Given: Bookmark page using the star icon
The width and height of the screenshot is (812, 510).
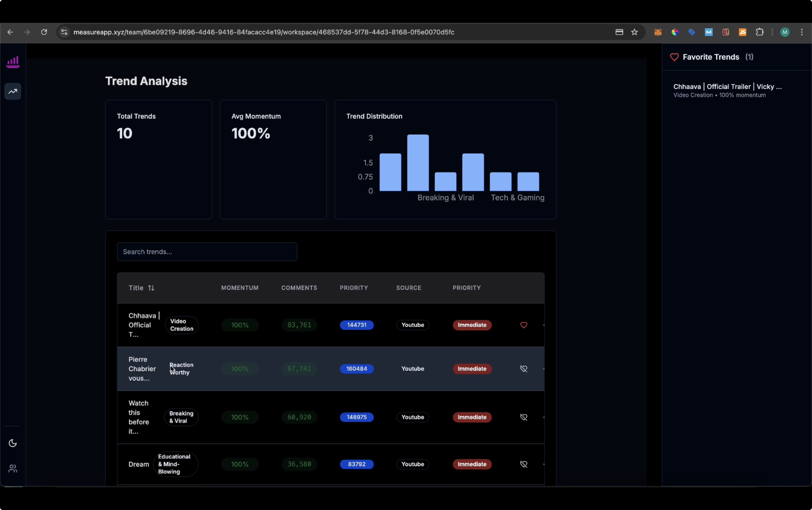Looking at the screenshot, I should click(635, 32).
